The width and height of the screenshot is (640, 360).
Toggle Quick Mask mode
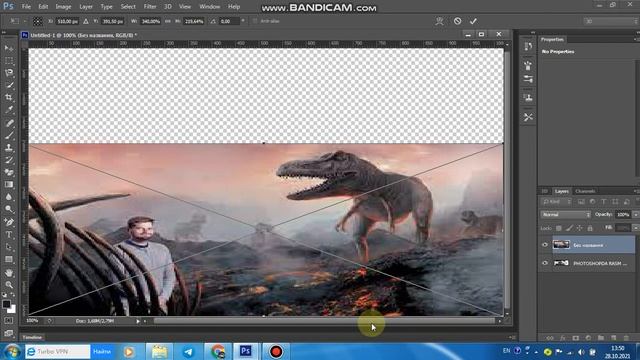coord(9,321)
